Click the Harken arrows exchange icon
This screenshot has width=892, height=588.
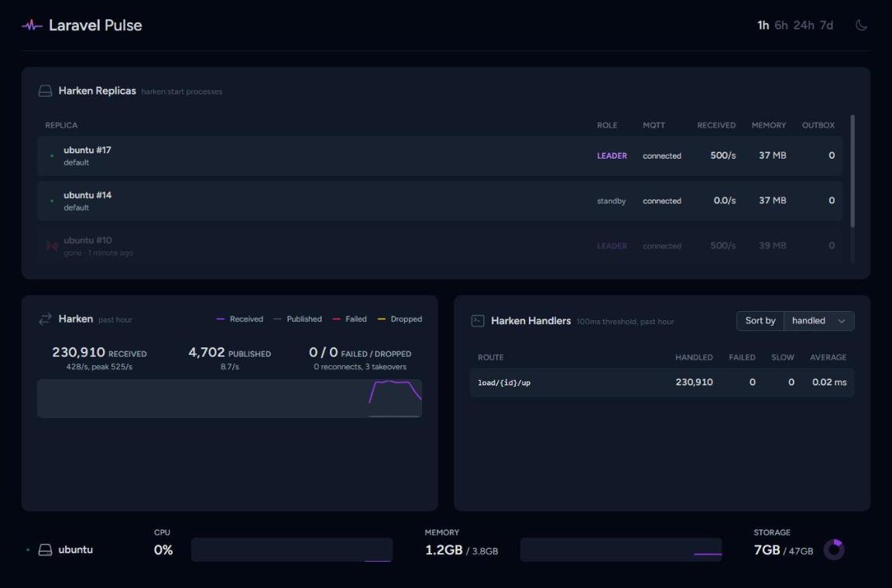click(x=45, y=319)
